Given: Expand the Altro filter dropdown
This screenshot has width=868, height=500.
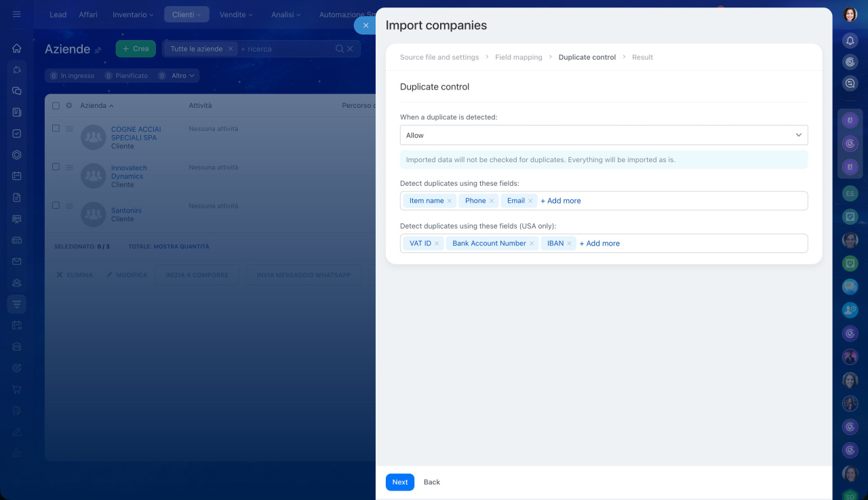Looking at the screenshot, I should tap(182, 76).
